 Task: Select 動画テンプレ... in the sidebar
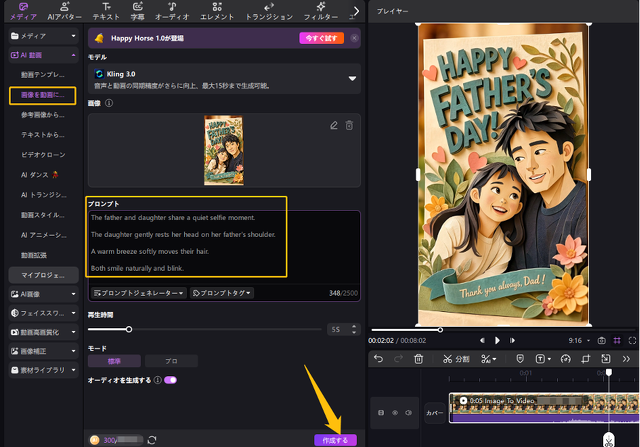pyautogui.click(x=43, y=75)
